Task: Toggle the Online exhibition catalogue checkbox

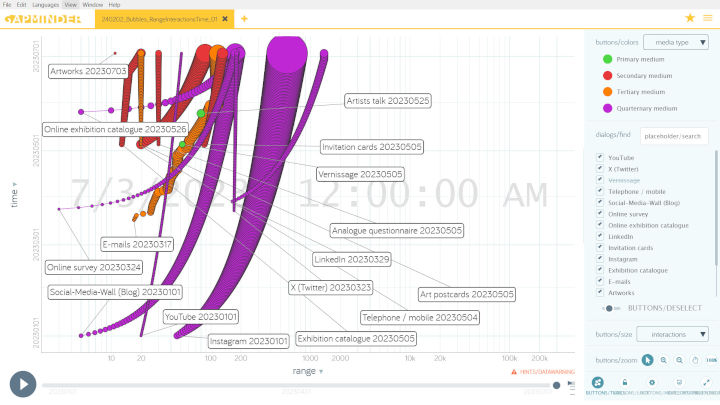Action: pyautogui.click(x=600, y=225)
